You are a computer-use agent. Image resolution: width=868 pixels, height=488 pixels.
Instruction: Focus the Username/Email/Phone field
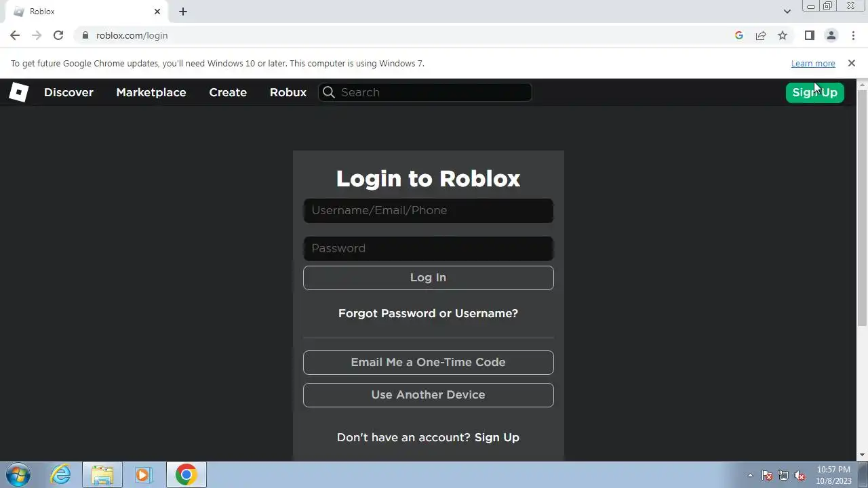point(428,211)
